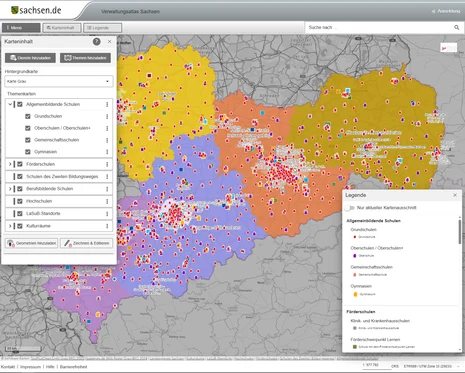Click the overview map icon on map
The image size is (465, 373).
tap(448, 48)
